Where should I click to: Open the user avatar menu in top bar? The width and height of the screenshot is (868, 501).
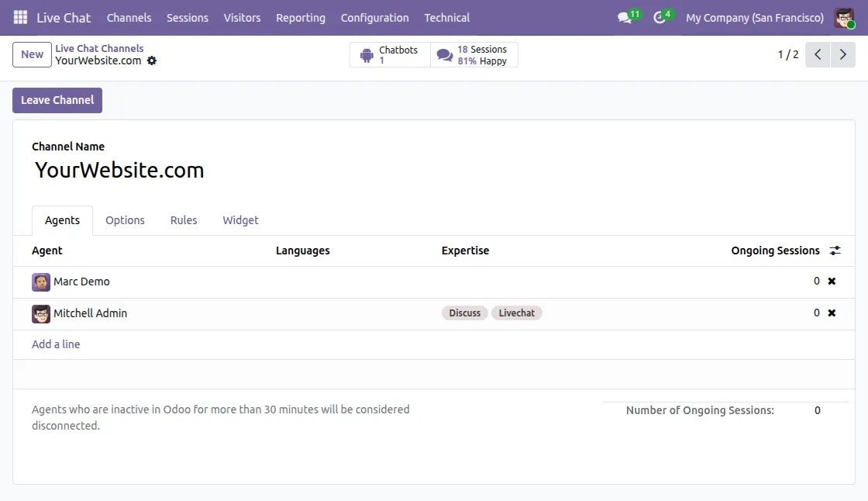(844, 18)
